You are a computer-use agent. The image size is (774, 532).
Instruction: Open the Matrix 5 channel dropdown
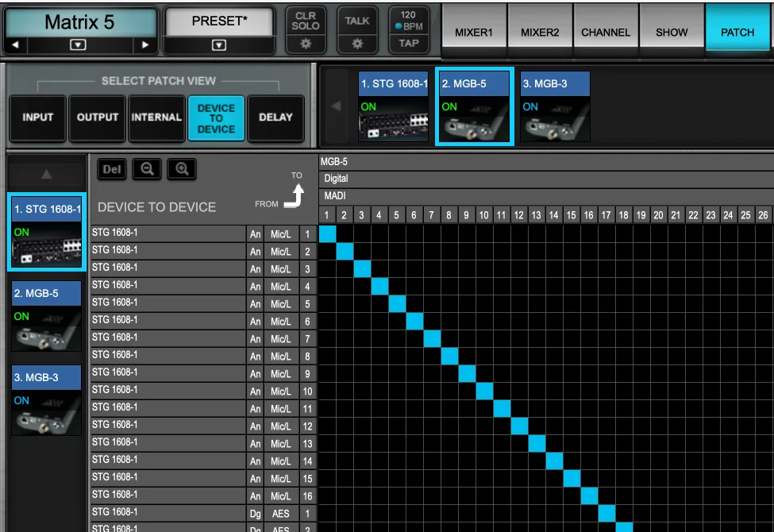(x=78, y=45)
